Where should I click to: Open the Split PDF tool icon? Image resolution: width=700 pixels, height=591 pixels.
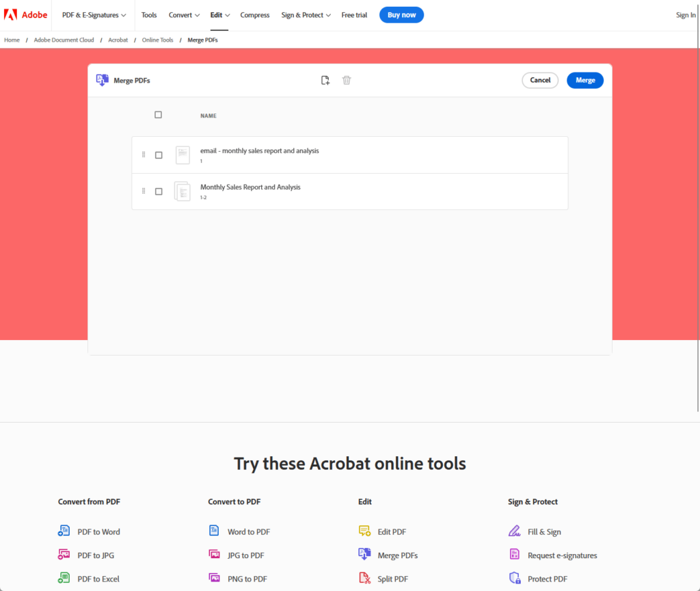click(365, 578)
